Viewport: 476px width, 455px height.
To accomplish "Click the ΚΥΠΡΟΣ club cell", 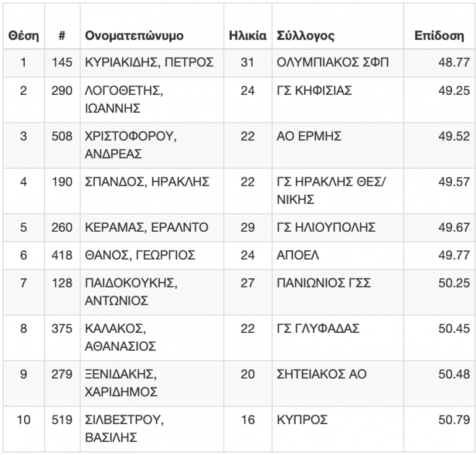I will tap(302, 420).
